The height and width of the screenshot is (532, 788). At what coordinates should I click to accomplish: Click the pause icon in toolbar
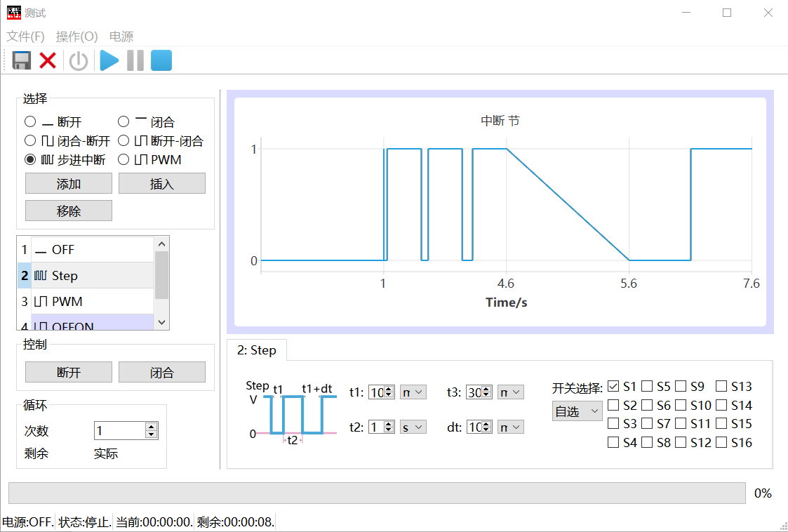[x=135, y=61]
